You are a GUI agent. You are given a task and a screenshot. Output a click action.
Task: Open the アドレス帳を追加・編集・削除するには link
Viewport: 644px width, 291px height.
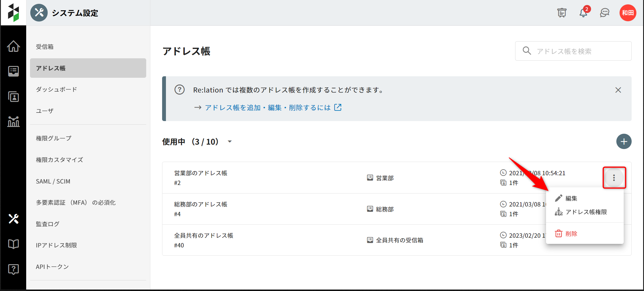click(x=268, y=108)
